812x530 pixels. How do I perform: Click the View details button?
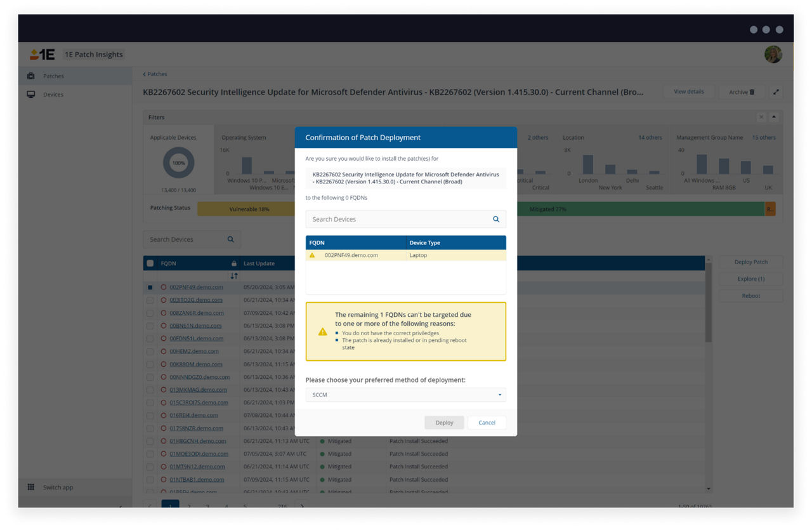point(689,92)
